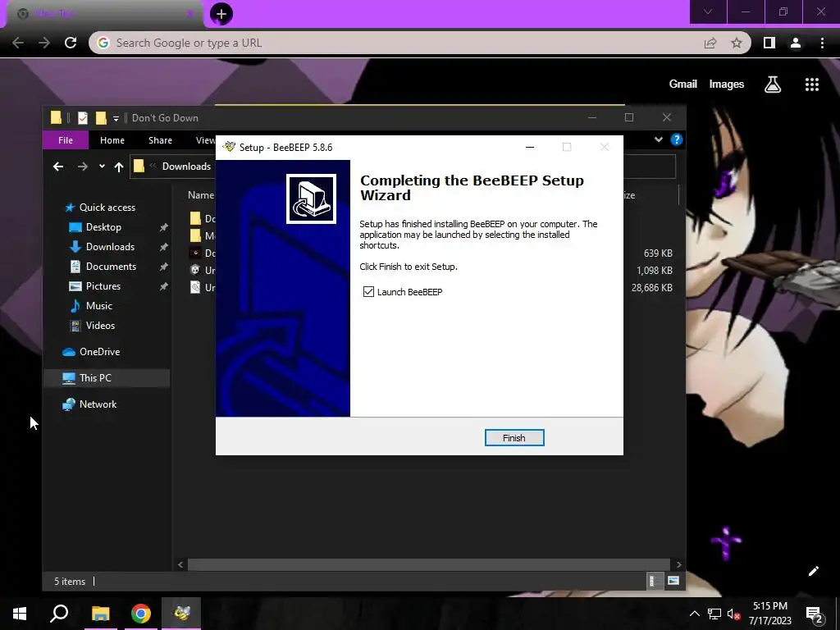Click the 28,686 KB file size cell
840x630 pixels.
click(x=651, y=288)
